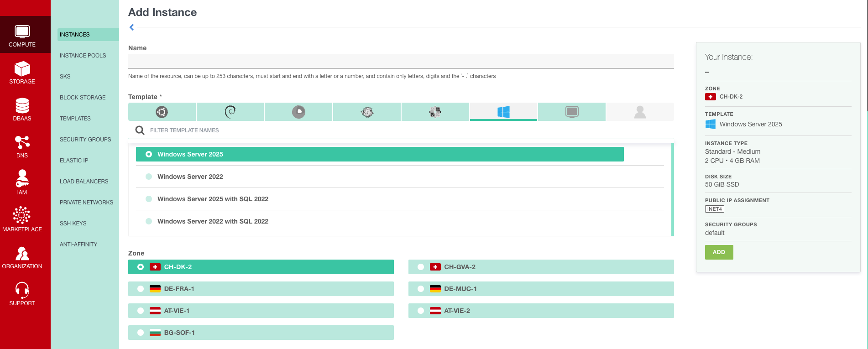
Task: Click '2 CPU • 4 GB RAM' text
Action: [x=732, y=161]
